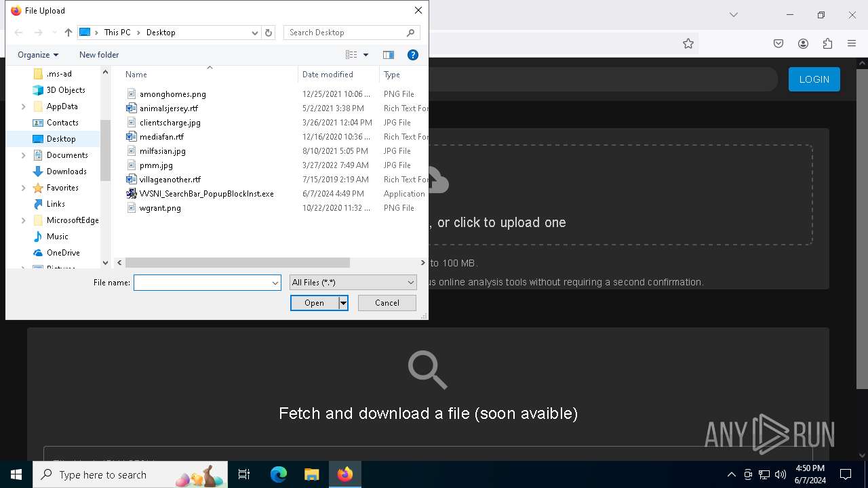Open Firefox Pocket save icon
Screen dimensions: 868x488
click(778, 43)
